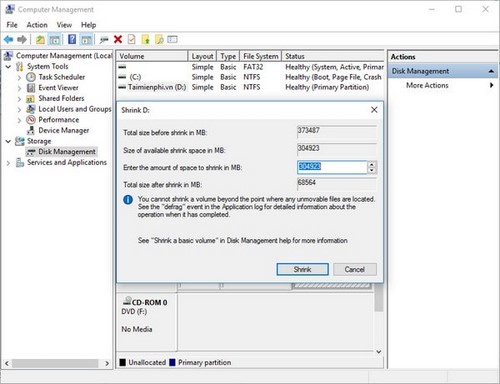Click the blue Back arrow in toolbar
500x384 pixels.
click(x=8, y=40)
